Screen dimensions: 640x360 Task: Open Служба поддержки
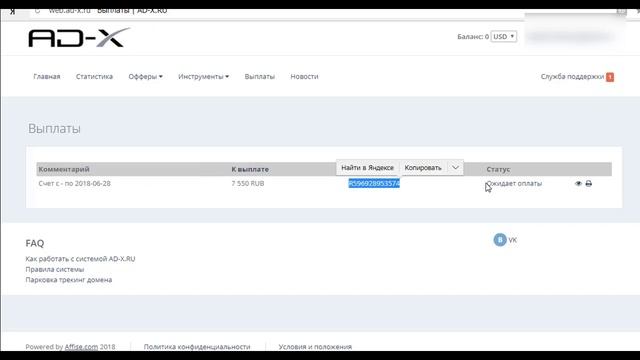tap(572, 77)
